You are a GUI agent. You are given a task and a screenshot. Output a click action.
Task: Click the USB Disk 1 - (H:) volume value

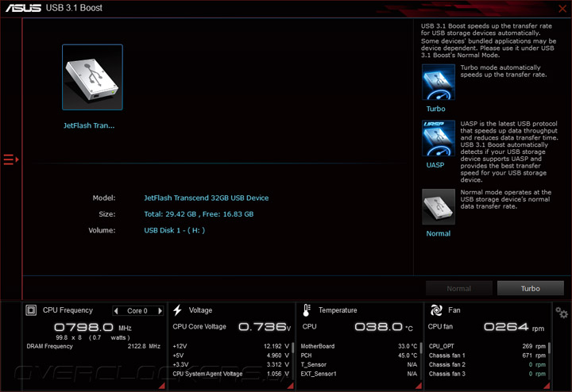pyautogui.click(x=174, y=230)
